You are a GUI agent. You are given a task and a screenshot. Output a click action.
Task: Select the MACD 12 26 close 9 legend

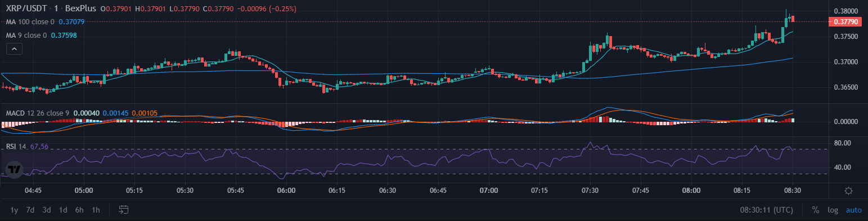coord(37,113)
